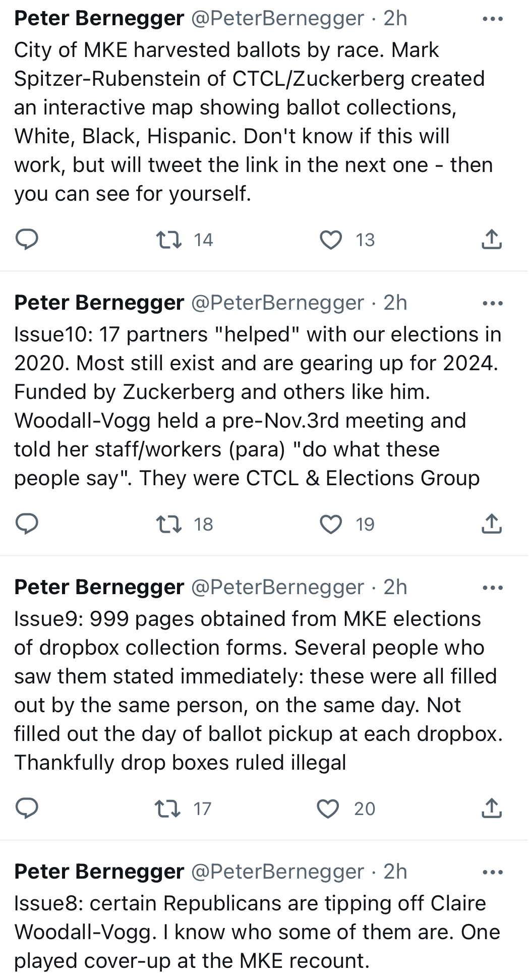Share the Issue10 tweet
The image size is (529, 980).
pyautogui.click(x=492, y=524)
